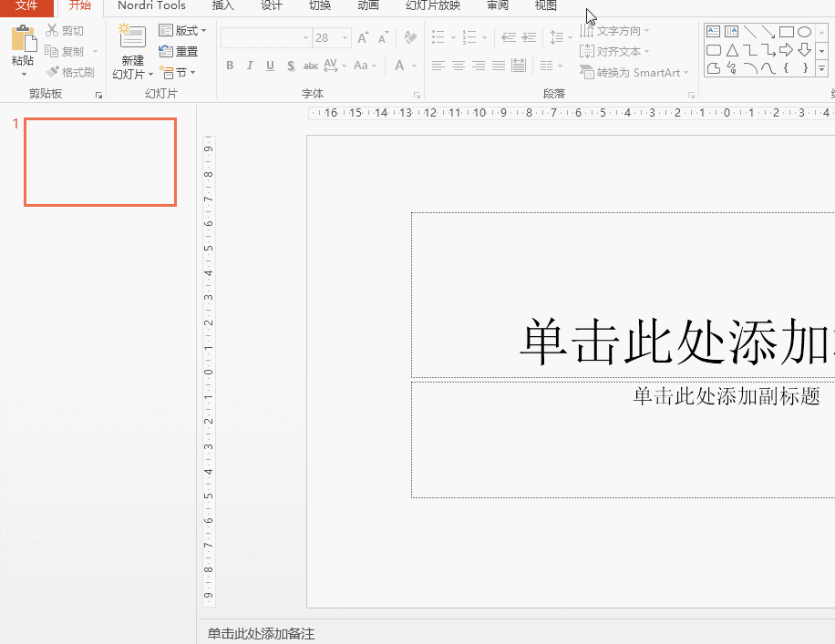The width and height of the screenshot is (835, 644).
Task: Click the 转换为 SmartArt button
Action: [x=634, y=72]
